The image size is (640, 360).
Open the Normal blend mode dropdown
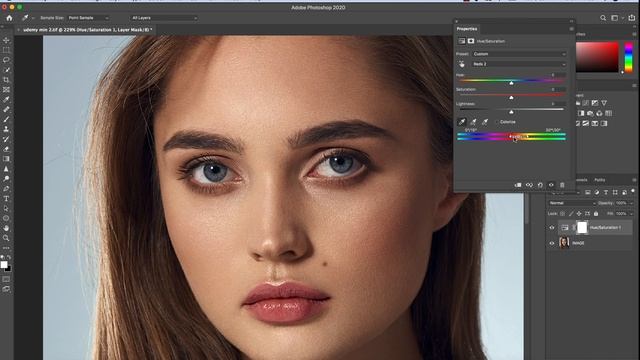coord(571,203)
